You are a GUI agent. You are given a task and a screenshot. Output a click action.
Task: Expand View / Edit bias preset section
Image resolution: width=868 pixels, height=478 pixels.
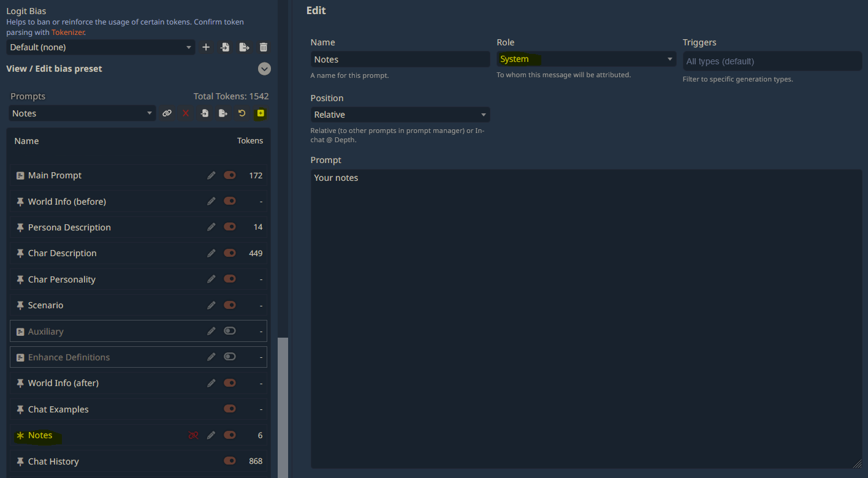point(264,69)
